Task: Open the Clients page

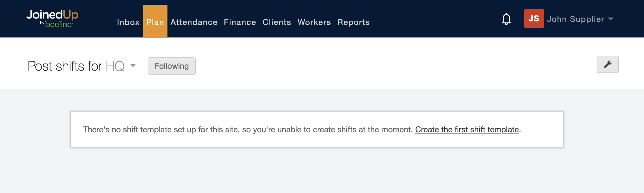Action: coord(277,22)
